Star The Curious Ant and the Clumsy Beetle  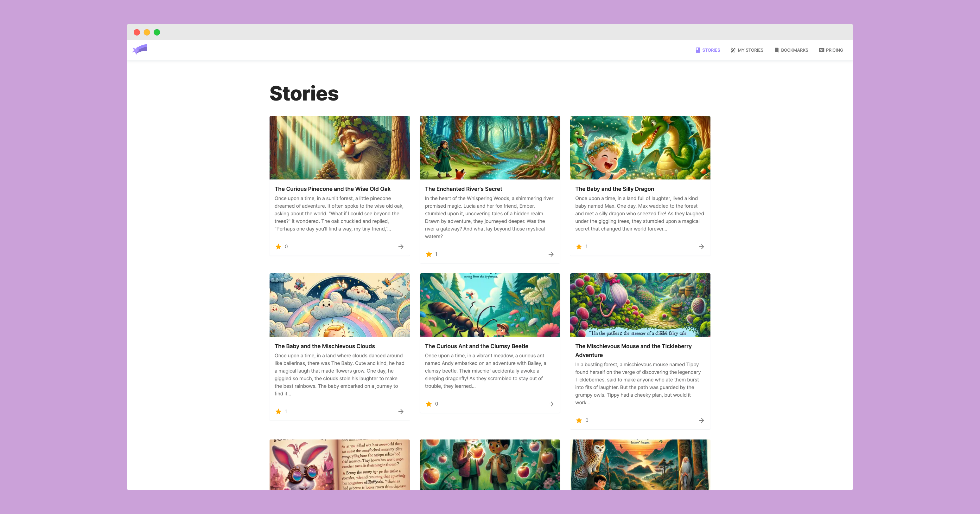point(429,404)
